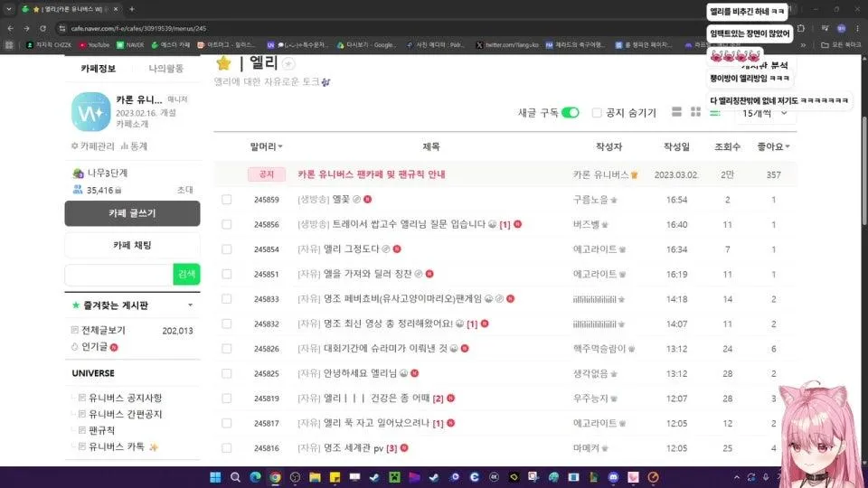Image resolution: width=868 pixels, height=488 pixels.
Task: Click the members count 35,416 icon
Action: 78,190
